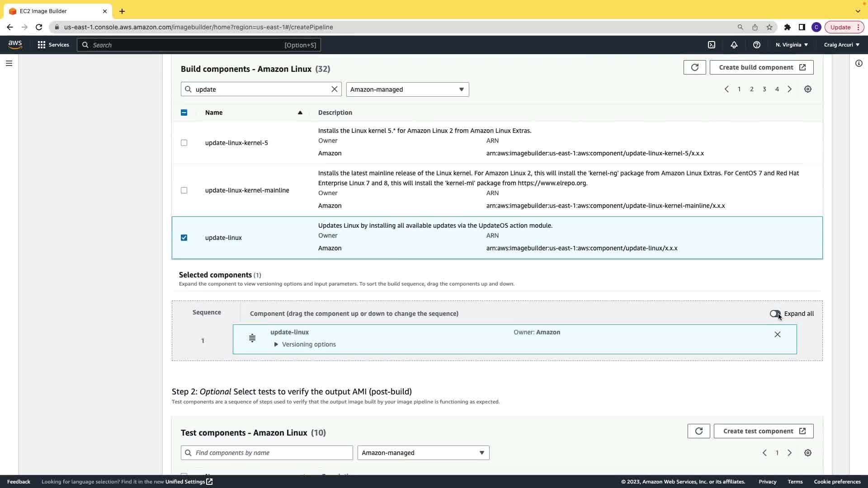Clear the update search text
Screen dimensions: 868x488
(x=335, y=89)
